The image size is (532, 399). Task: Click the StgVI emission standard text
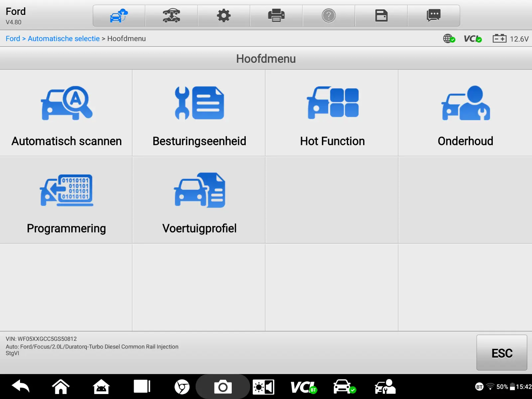(x=12, y=353)
